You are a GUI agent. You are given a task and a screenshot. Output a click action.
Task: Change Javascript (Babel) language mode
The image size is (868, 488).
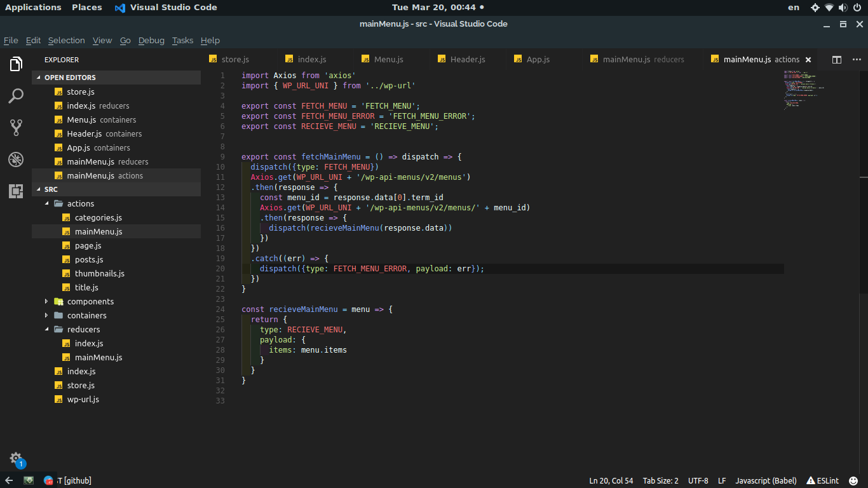[x=766, y=481]
